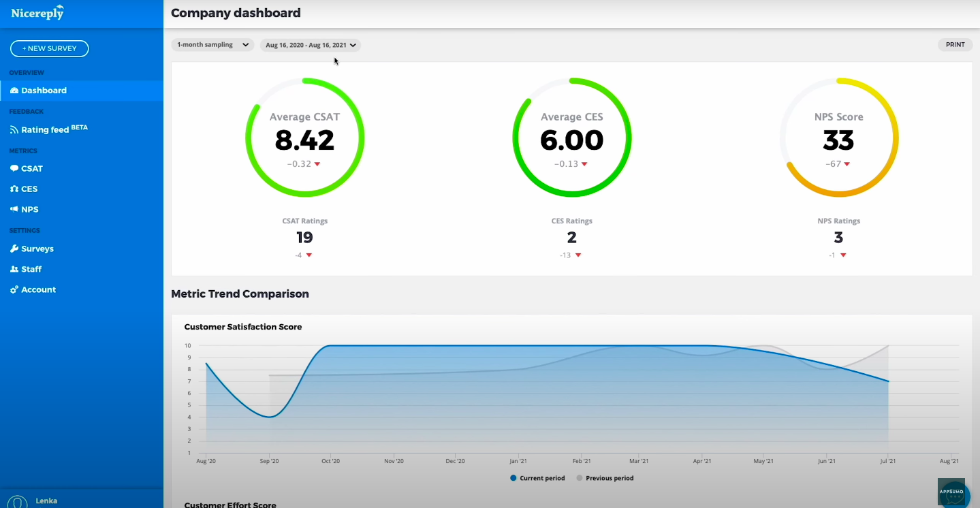Select the Average CES score gauge
This screenshot has height=508, width=980.
click(571, 138)
